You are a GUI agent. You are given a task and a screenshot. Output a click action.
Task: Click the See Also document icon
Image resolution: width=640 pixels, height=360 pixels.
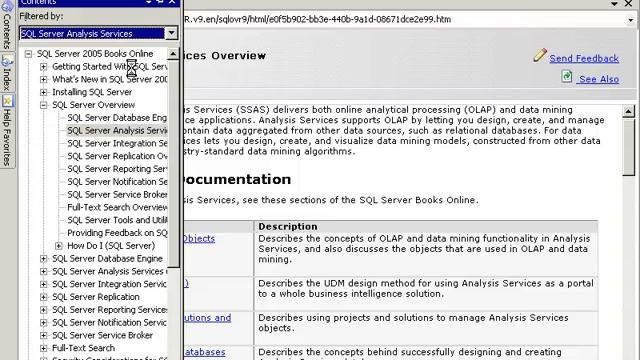point(567,76)
